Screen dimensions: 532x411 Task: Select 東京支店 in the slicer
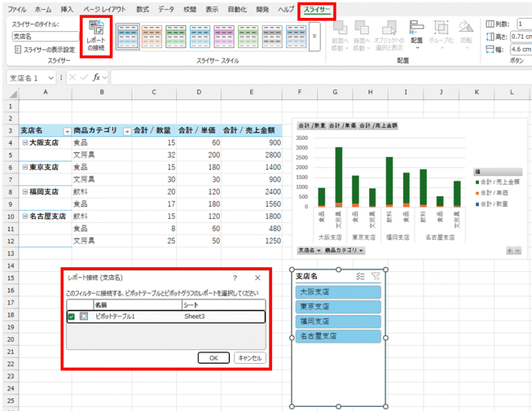[x=338, y=307]
